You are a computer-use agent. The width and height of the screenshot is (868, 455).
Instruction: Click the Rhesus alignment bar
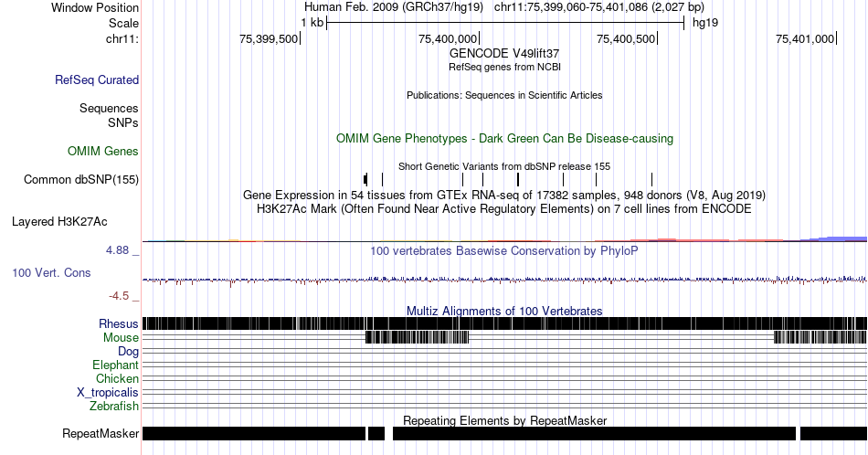(x=504, y=323)
